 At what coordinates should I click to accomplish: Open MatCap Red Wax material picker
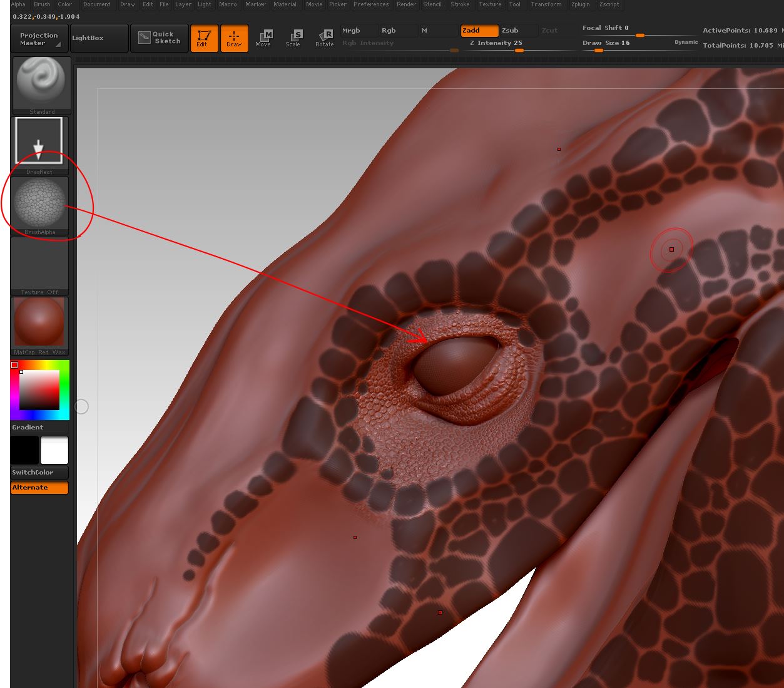39,326
